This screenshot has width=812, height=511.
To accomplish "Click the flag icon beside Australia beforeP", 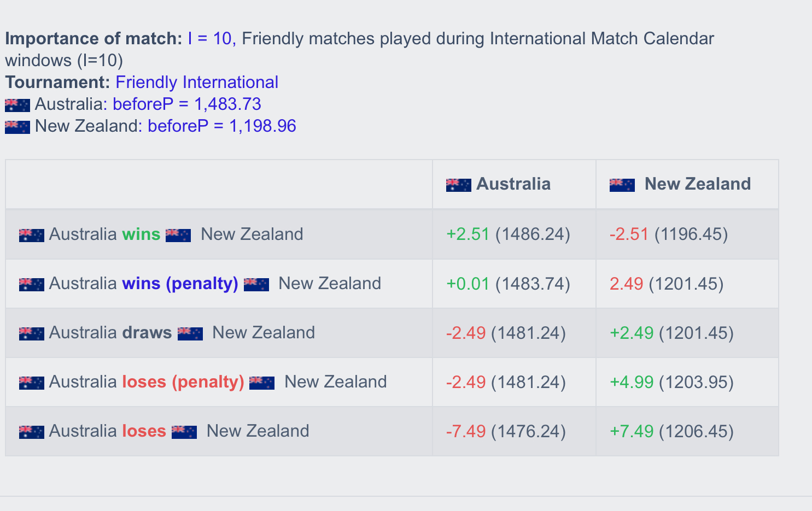I will 17,105.
